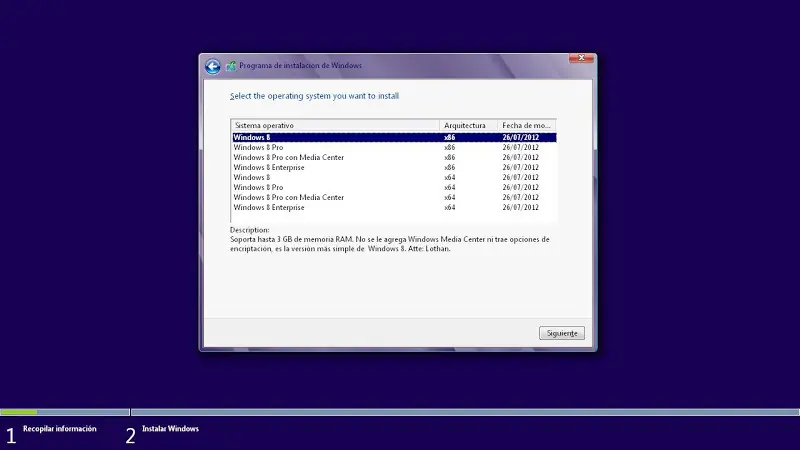Sort by Arquitectura column header

tap(468, 126)
